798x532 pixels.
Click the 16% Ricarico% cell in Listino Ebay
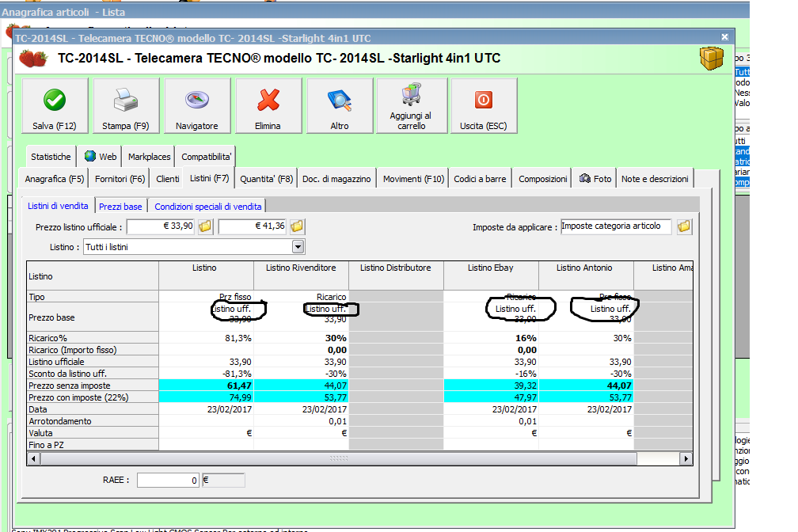[491, 338]
